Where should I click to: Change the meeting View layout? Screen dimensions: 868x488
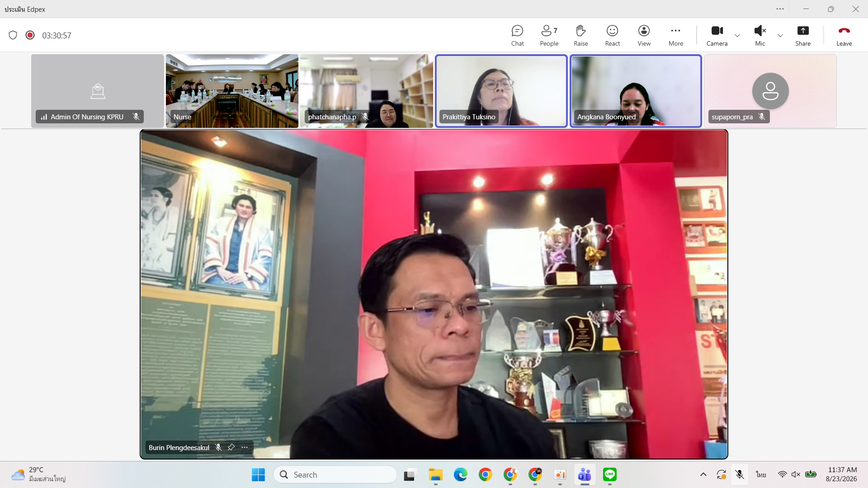(644, 36)
